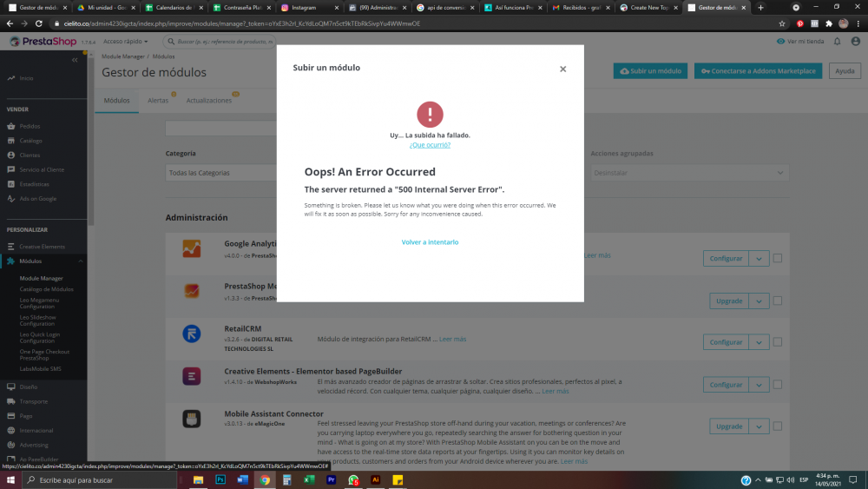Click the Windows Start button
This screenshot has width=868, height=489.
[x=10, y=480]
